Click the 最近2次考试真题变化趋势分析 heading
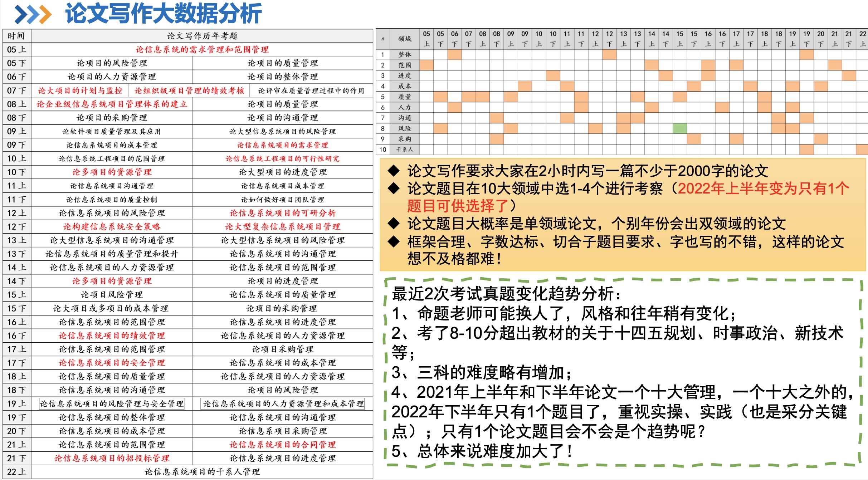Viewport: 868px width, 480px height. tap(506, 294)
